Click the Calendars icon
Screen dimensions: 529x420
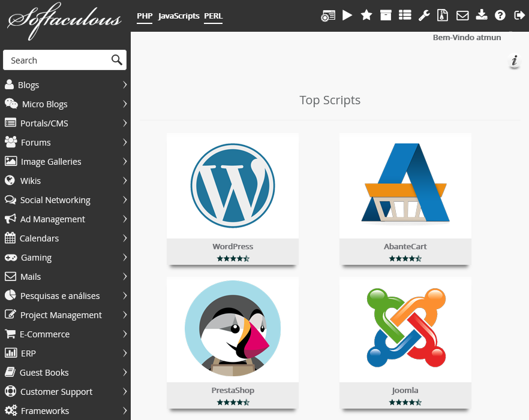[10, 238]
